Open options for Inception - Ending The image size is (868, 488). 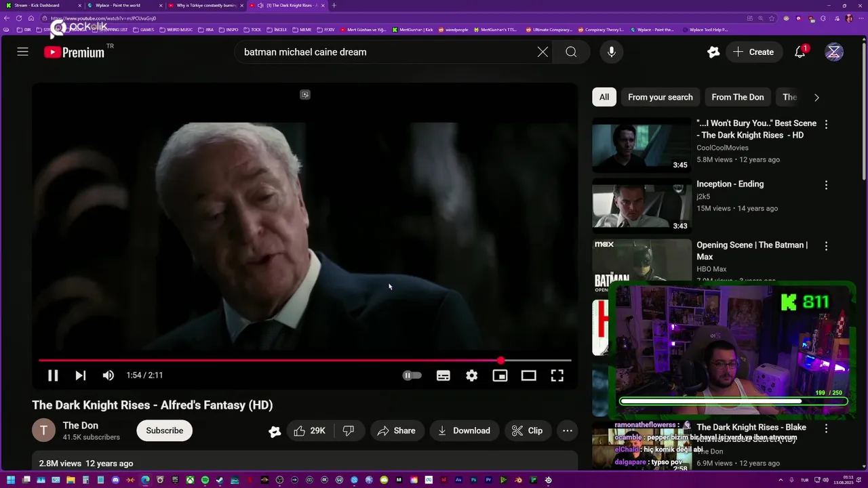[x=826, y=185]
